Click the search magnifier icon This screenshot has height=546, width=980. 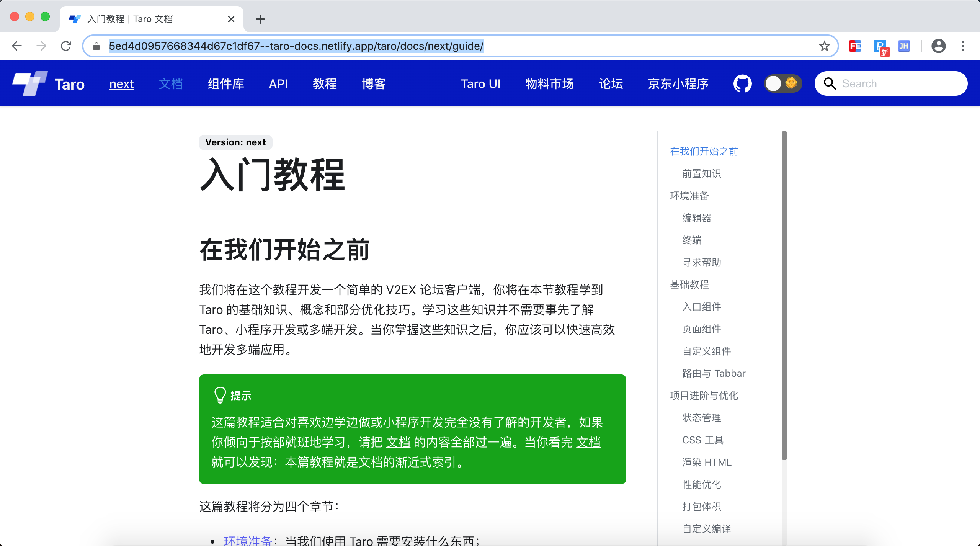830,83
